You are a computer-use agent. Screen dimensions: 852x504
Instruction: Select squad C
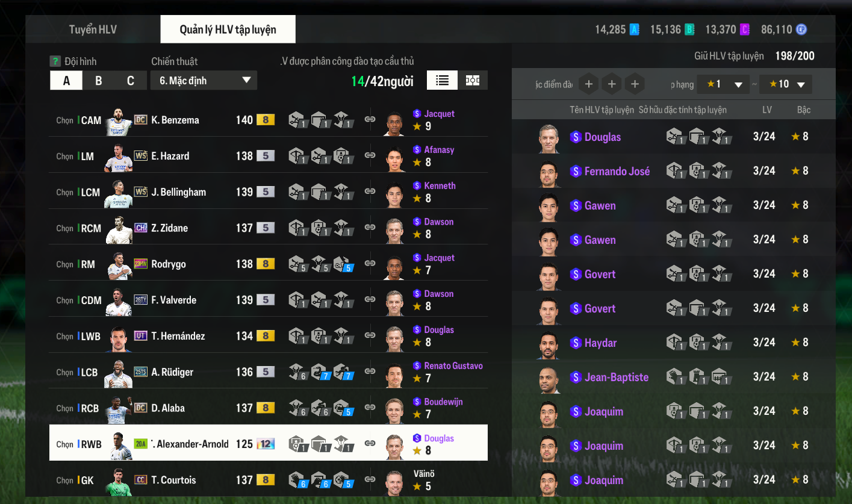[131, 81]
